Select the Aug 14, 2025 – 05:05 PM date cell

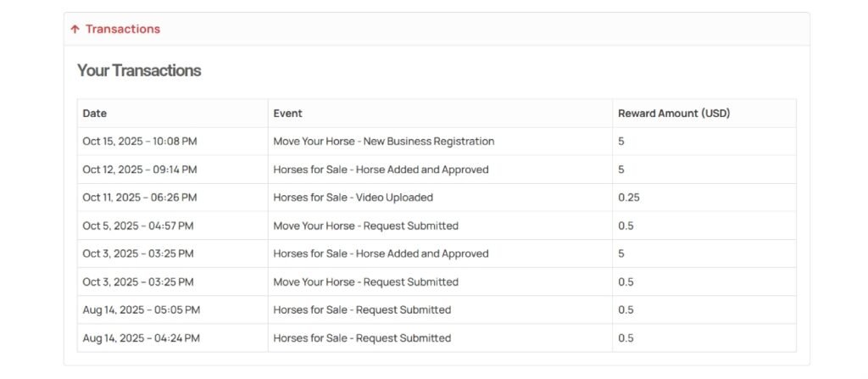(x=141, y=309)
